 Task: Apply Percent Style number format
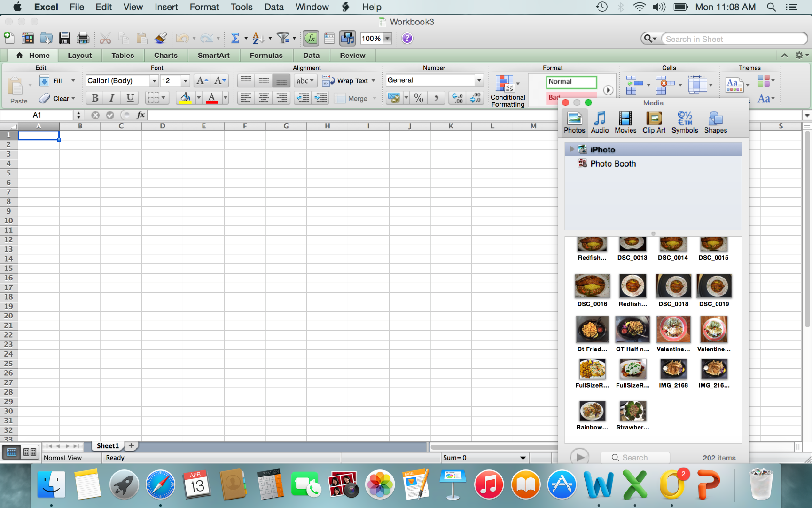tap(419, 98)
